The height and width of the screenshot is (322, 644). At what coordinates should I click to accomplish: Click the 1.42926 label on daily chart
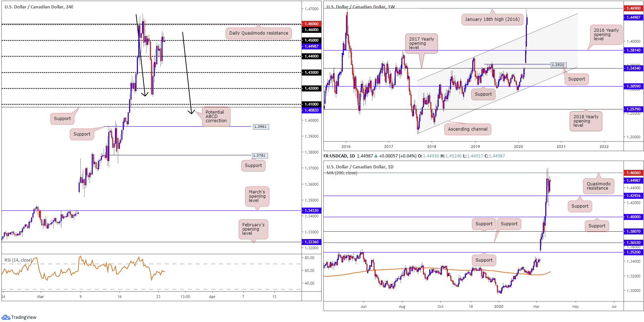[633, 196]
